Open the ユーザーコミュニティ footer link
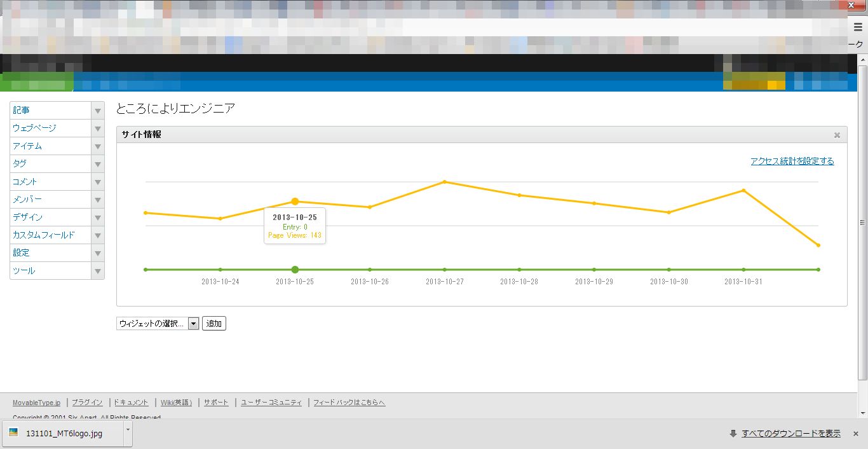Screen dimensions: 868x449 tap(271, 403)
